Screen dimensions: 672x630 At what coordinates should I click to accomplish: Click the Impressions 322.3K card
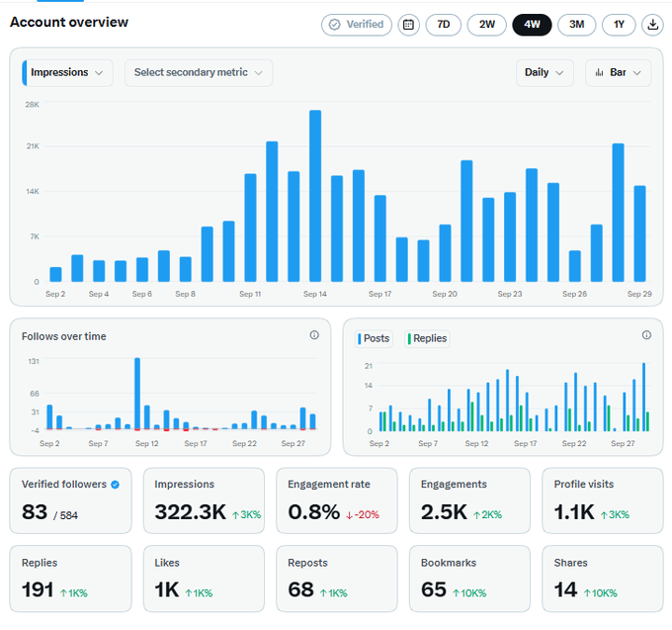(x=204, y=500)
